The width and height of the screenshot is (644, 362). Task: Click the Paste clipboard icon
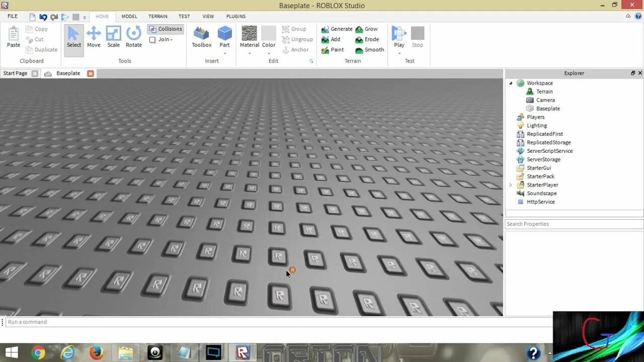[14, 37]
